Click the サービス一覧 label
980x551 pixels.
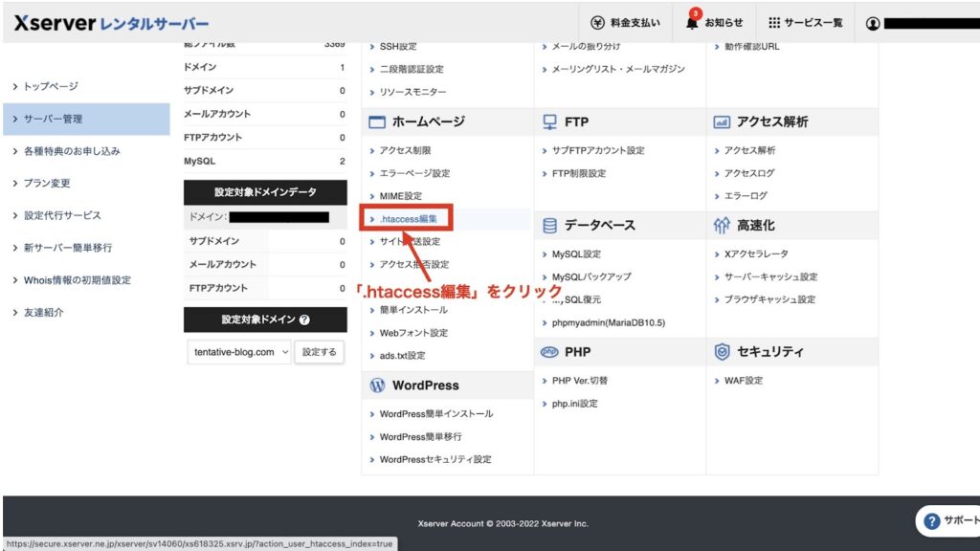[x=813, y=23]
